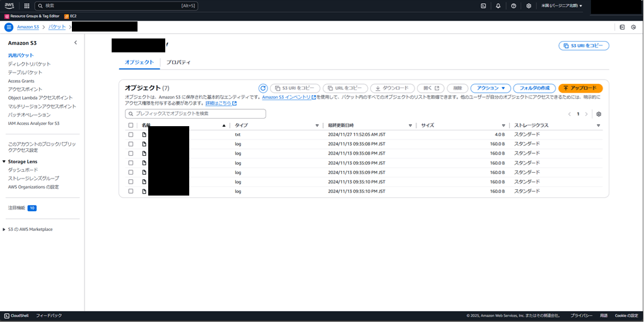Sort by the タイプ column caret

(x=317, y=126)
